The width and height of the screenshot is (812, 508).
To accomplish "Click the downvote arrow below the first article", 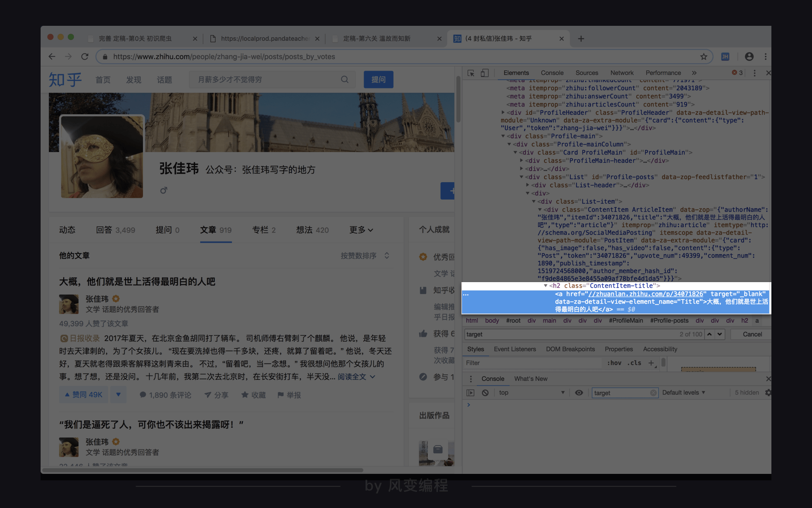I will [x=119, y=395].
